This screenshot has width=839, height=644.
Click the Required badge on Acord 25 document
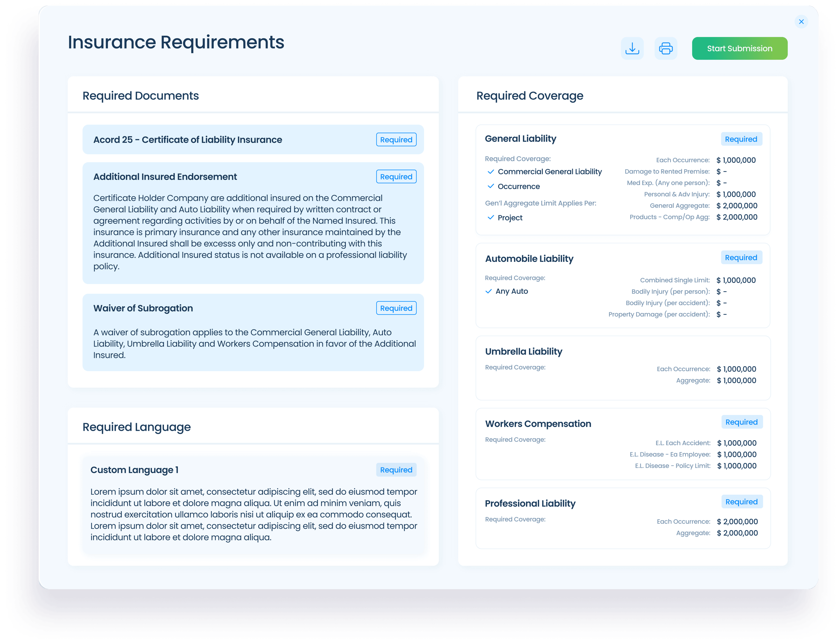(396, 139)
